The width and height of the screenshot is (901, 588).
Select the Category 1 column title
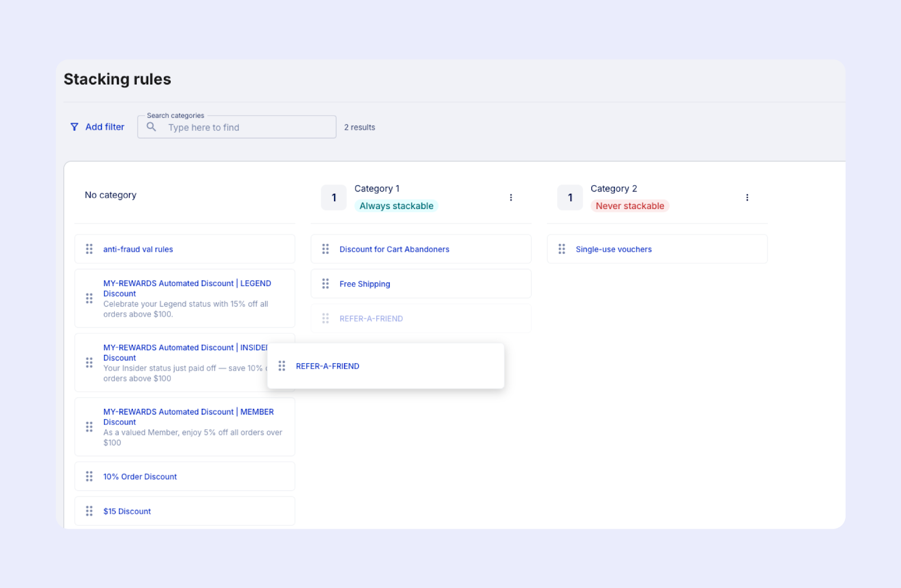click(377, 188)
